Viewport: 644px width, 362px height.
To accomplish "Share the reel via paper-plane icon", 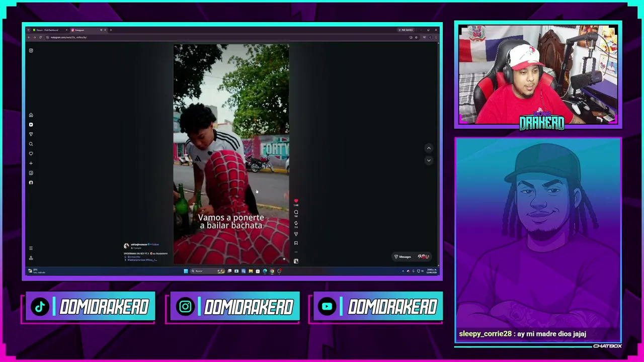I will [x=296, y=234].
